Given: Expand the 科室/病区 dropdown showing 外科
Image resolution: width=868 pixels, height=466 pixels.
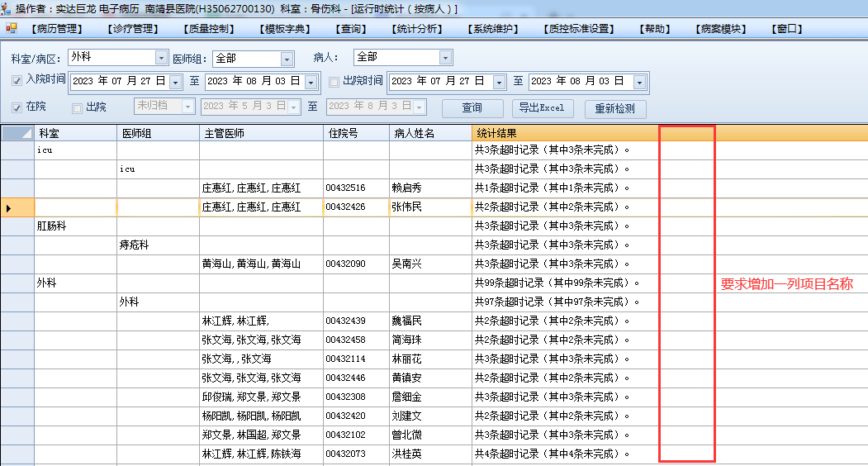Looking at the screenshot, I should pyautogui.click(x=161, y=58).
